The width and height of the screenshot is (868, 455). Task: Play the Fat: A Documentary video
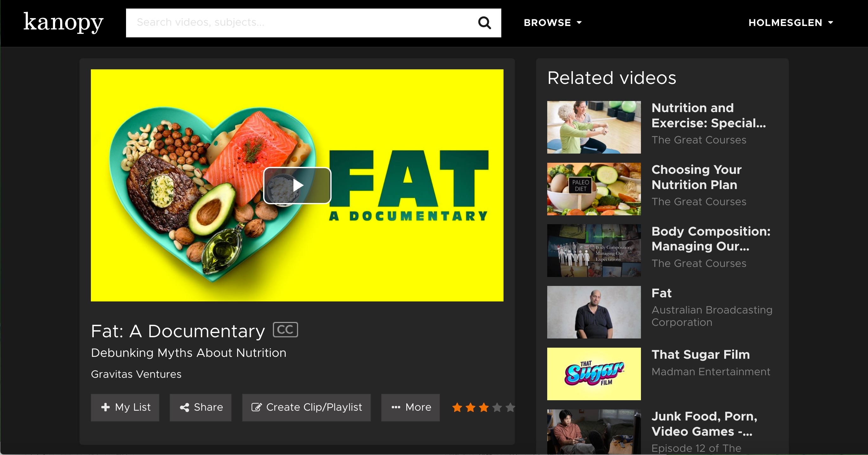coord(297,185)
